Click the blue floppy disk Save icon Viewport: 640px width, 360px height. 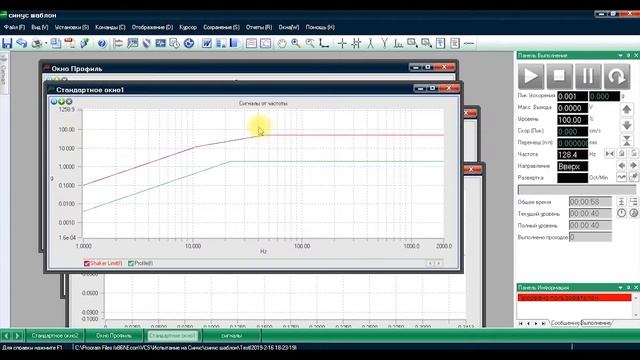pyautogui.click(x=7, y=43)
